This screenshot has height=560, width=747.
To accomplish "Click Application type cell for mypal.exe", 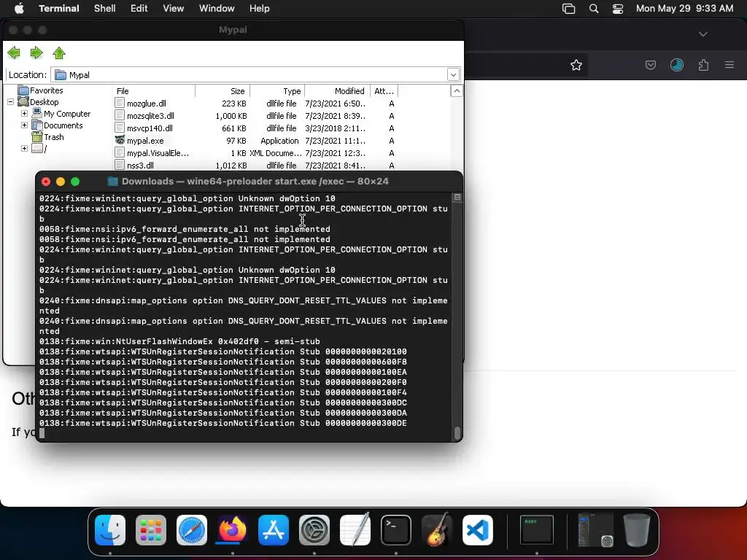I will pyautogui.click(x=279, y=141).
